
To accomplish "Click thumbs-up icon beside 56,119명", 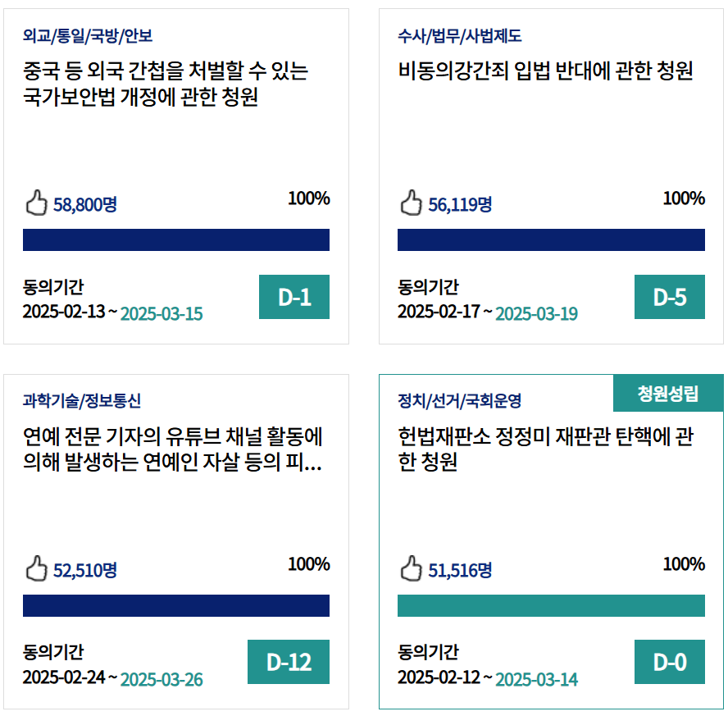I will click(411, 203).
